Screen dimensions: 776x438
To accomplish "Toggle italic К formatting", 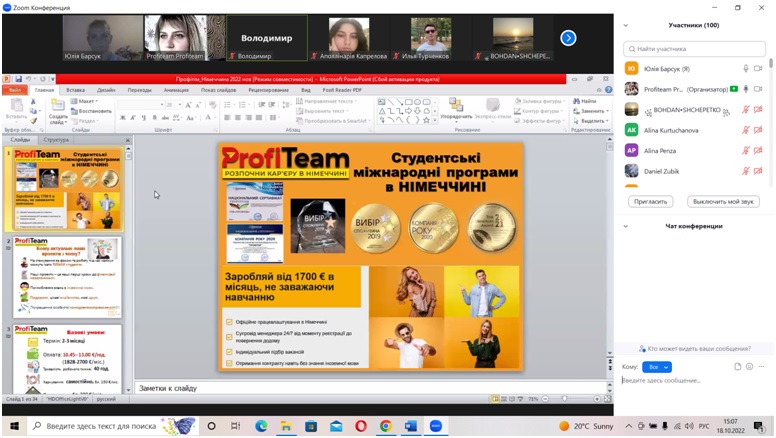I will 133,118.
